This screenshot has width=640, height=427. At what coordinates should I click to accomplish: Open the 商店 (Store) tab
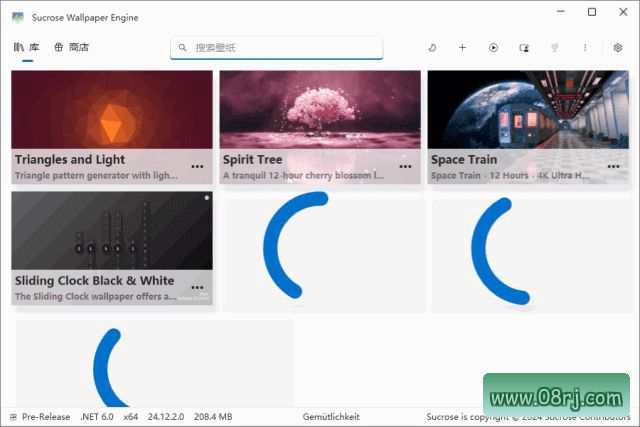(x=71, y=47)
